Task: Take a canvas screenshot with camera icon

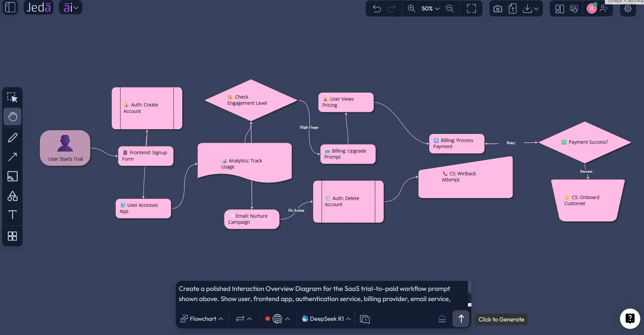Action: click(498, 9)
